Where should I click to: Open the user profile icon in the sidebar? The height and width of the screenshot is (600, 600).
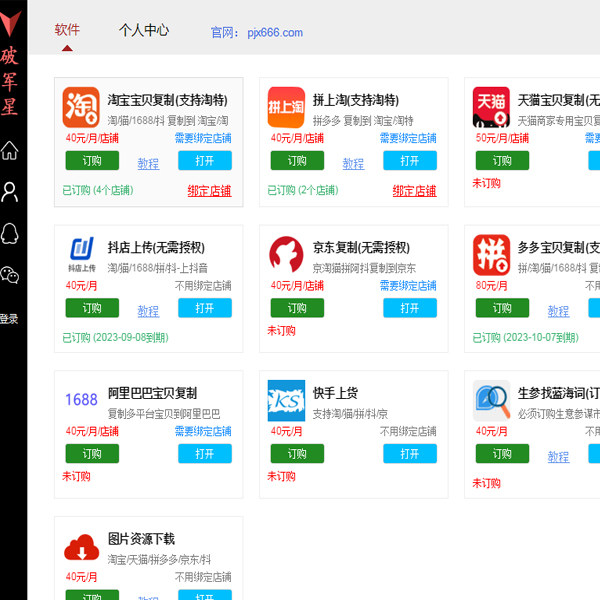(9, 192)
